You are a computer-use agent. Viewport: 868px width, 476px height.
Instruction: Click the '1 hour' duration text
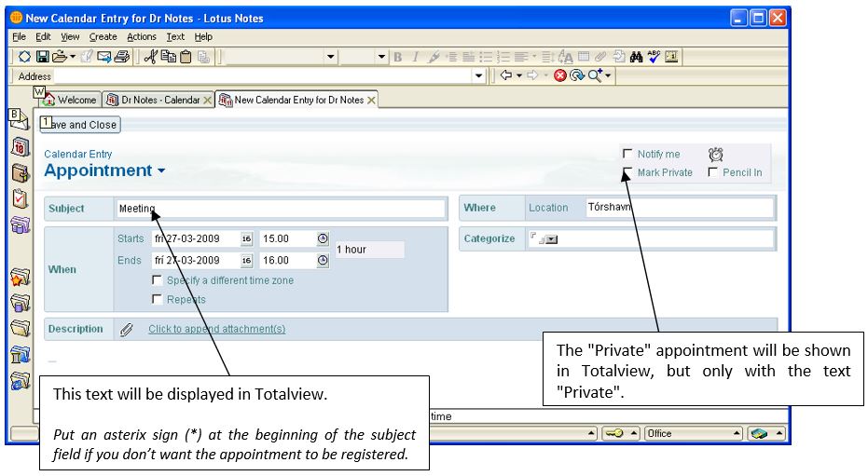(351, 250)
